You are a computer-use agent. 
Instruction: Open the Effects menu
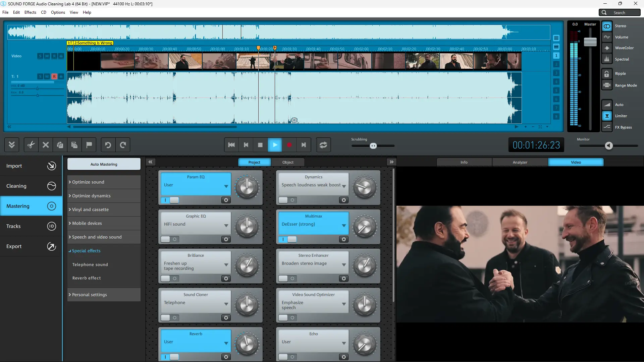tap(30, 12)
